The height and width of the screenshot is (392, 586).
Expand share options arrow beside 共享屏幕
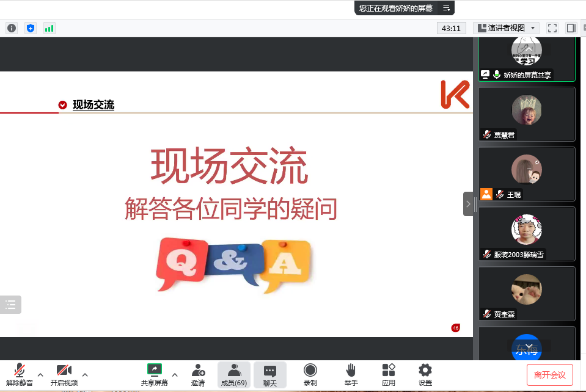click(x=175, y=374)
